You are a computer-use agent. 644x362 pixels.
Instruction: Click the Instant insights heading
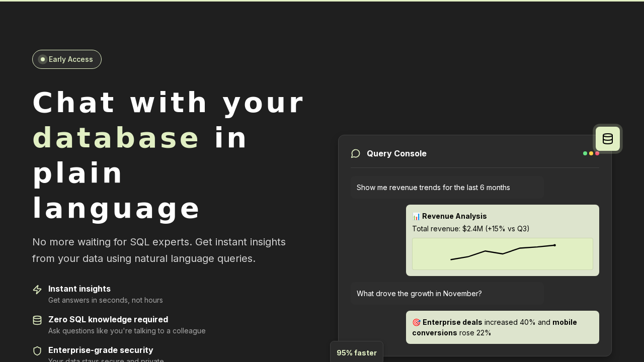(79, 289)
